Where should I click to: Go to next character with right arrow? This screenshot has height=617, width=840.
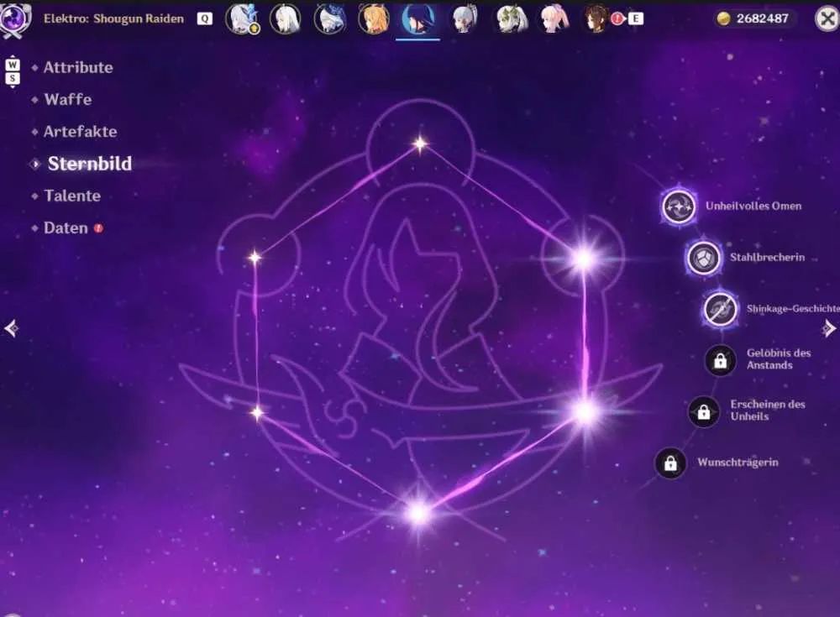coord(829,327)
